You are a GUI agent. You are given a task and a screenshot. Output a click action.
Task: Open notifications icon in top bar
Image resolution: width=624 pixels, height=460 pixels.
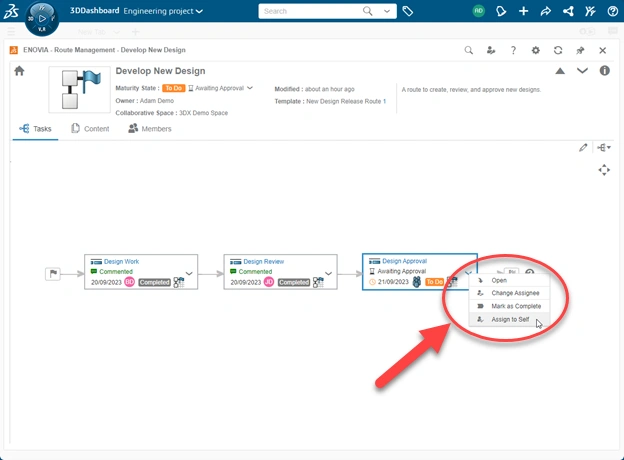501,11
